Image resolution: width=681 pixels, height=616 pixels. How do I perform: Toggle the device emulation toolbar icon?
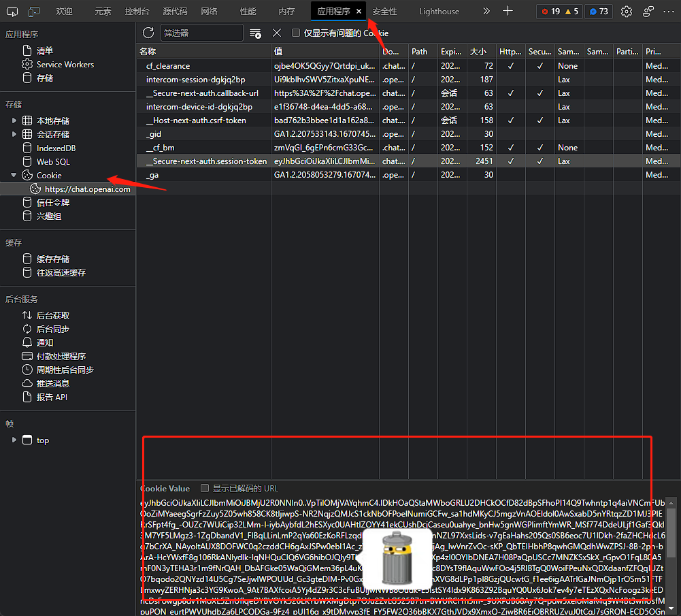pos(34,12)
